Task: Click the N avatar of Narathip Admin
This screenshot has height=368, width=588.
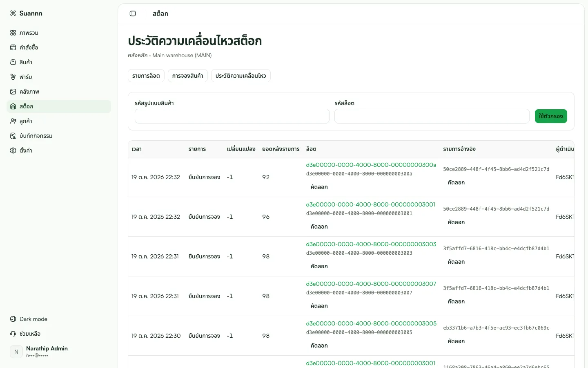Action: tap(16, 352)
